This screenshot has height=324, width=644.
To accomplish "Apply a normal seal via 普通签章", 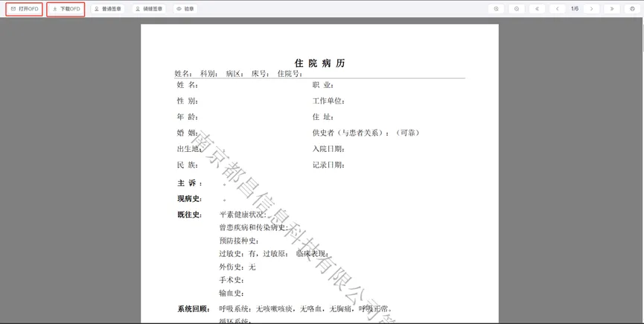I will [108, 9].
